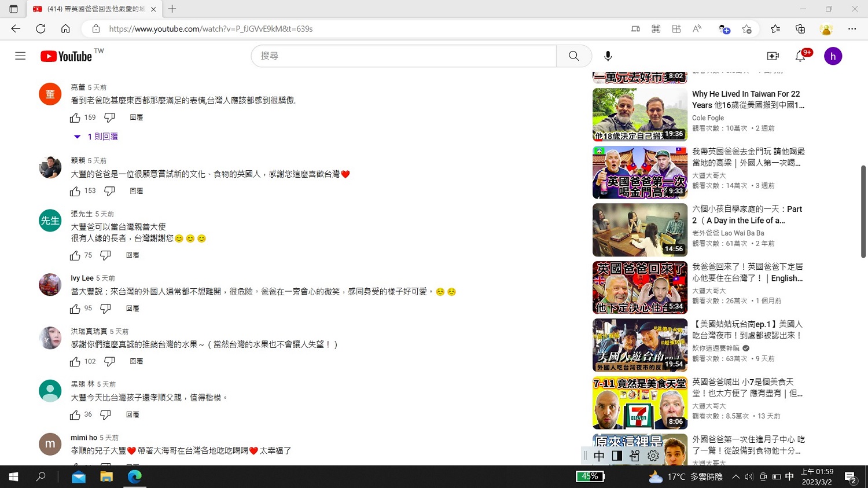Open Cole Fogle channel name
This screenshot has width=868, height=488.
[x=708, y=118]
